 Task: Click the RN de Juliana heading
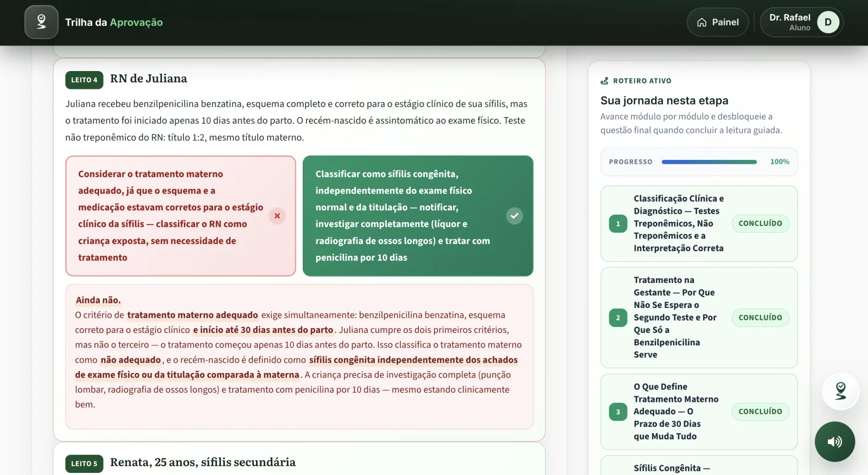(x=149, y=79)
